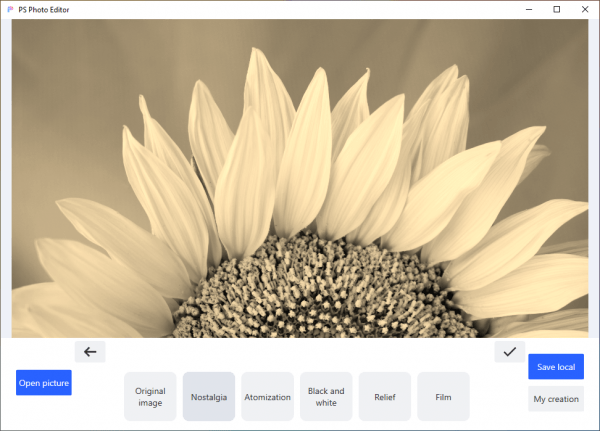Apply the Nostalgia filter
This screenshot has height=431, width=600.
click(209, 397)
